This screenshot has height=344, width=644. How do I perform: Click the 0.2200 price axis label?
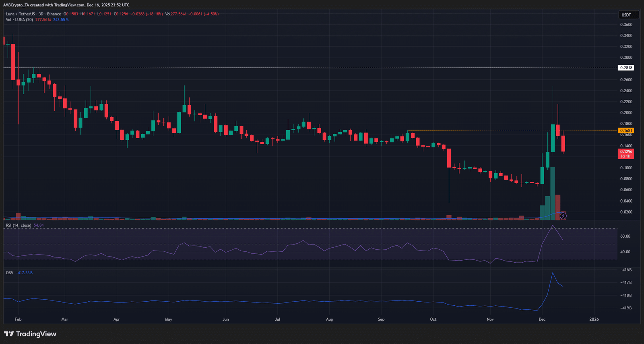click(626, 102)
